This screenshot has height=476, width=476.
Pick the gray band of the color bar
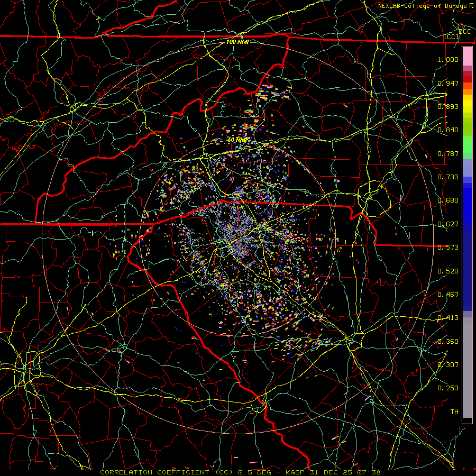pos(467,368)
